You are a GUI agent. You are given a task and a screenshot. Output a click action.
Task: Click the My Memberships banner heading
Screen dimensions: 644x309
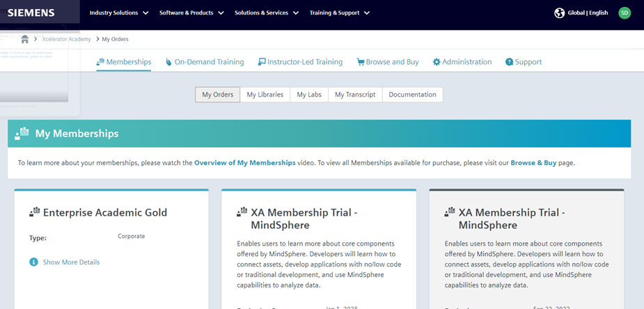[77, 134]
